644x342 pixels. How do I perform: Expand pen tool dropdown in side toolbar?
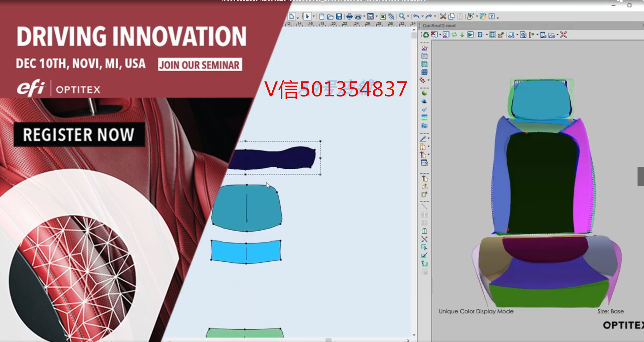click(x=429, y=138)
